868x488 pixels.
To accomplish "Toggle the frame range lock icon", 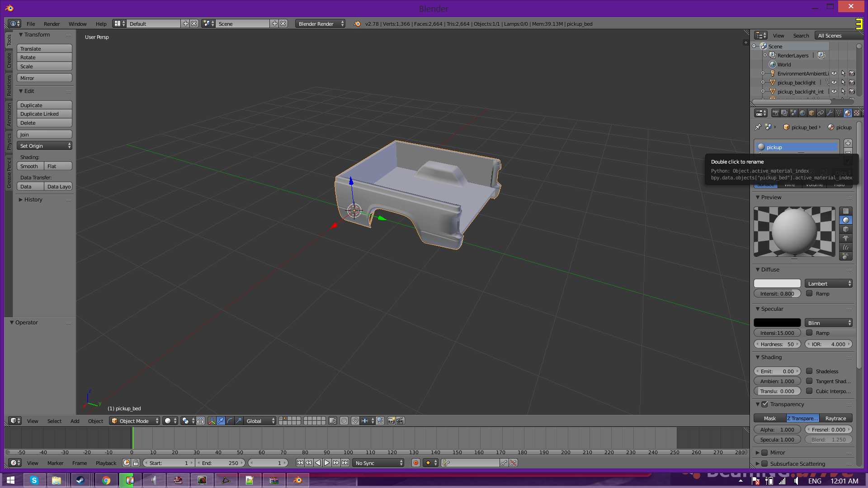I will pos(136,463).
